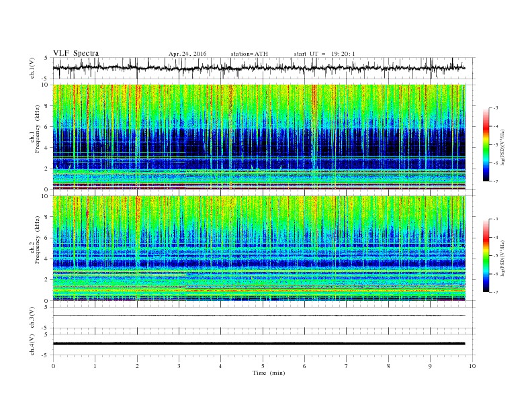Click the VLF Spectra title text
The image size is (532, 411).
76,53
